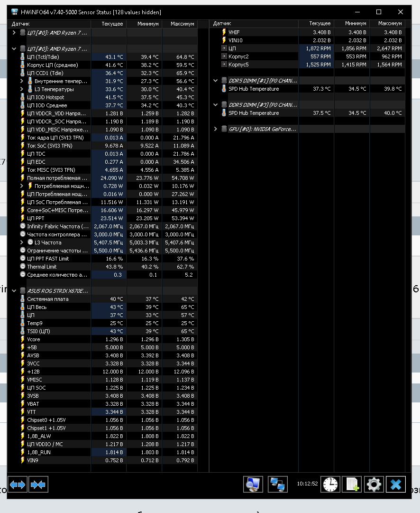Viewport: 420px width, 513px height.
Task: Click left panel Минимум column header
Action: [144, 24]
